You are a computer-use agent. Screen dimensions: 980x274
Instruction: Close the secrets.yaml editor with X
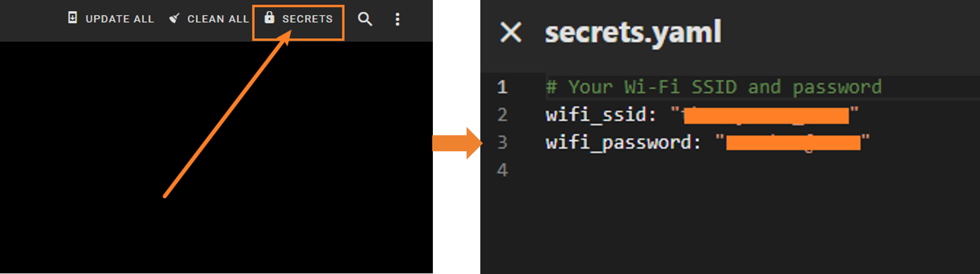click(511, 32)
